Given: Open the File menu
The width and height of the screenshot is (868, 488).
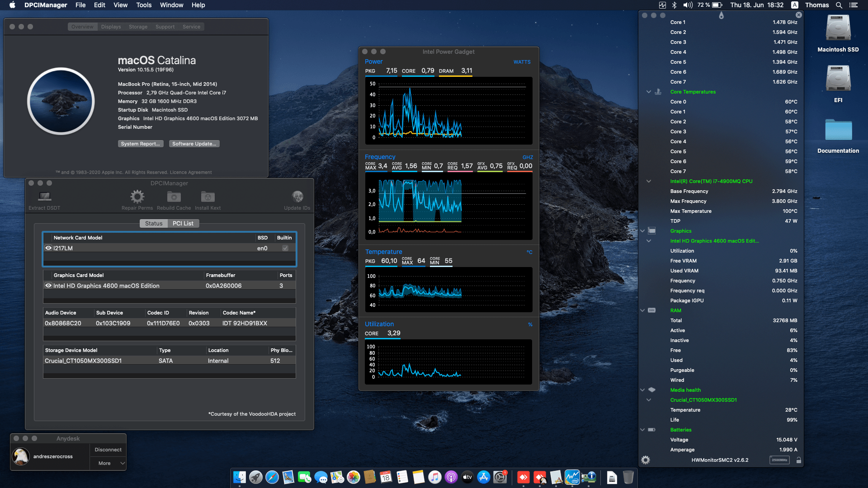Looking at the screenshot, I should click(x=80, y=5).
